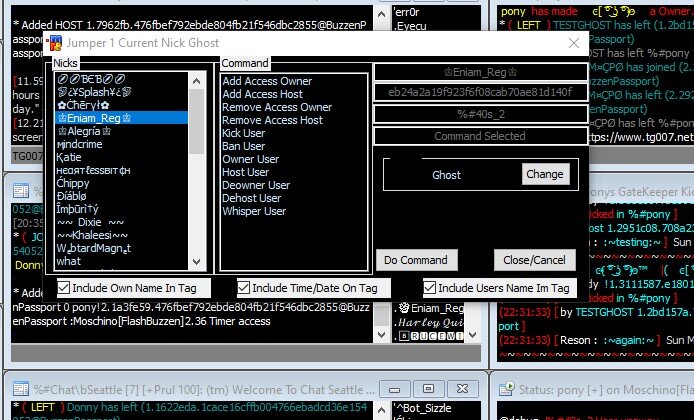Select Katie in the Nicks list
The width and height of the screenshot is (694, 420).
click(69, 157)
